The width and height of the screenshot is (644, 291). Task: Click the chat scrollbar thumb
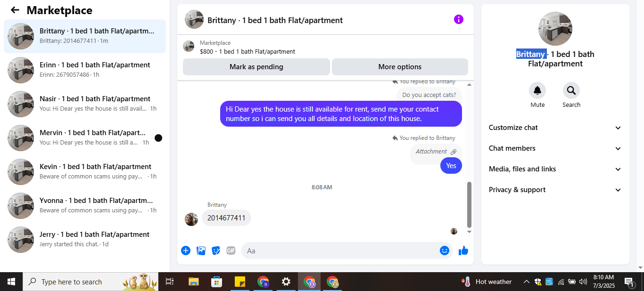tap(469, 205)
